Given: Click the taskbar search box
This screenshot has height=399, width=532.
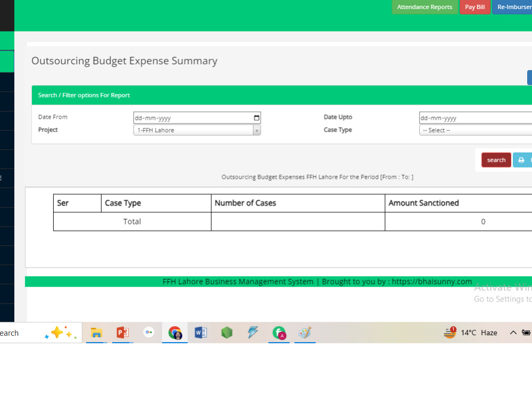Looking at the screenshot, I should click(41, 332).
